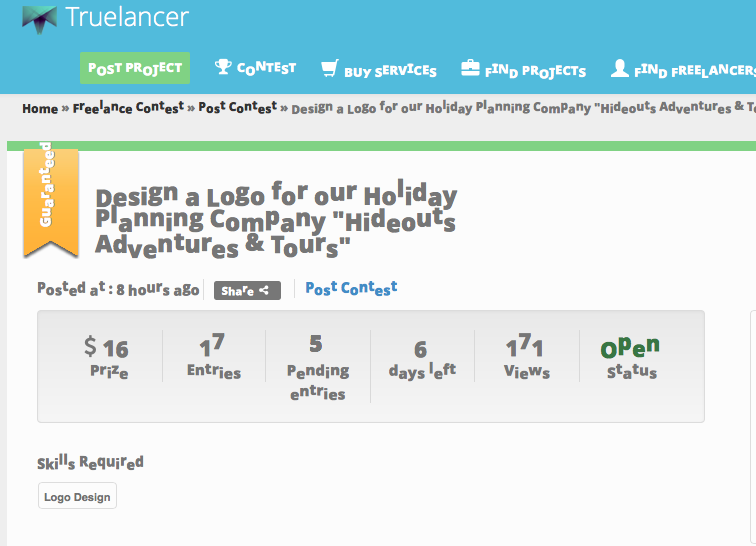Screen dimensions: 756x546
Task: Click the 17 Entries stat
Action: pyautogui.click(x=214, y=356)
